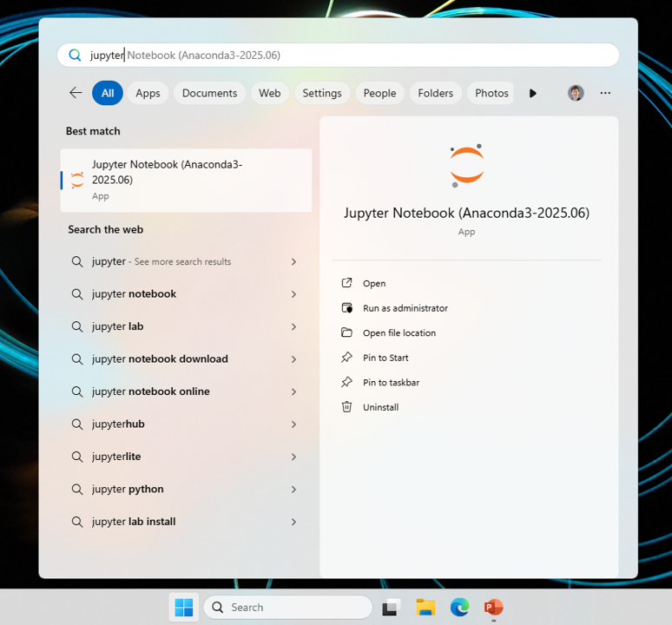Select the 'jupyter python' web suggestion text
Image resolution: width=672 pixels, height=625 pixels.
point(128,490)
